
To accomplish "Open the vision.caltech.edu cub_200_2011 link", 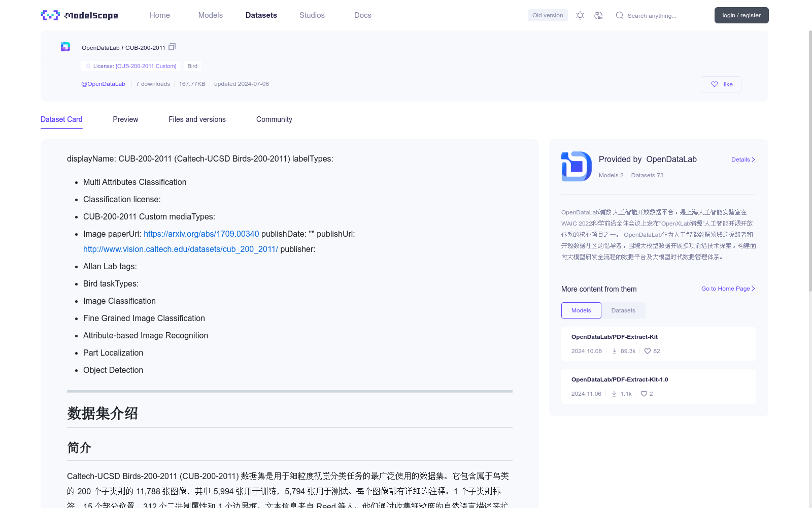I will pos(181,249).
